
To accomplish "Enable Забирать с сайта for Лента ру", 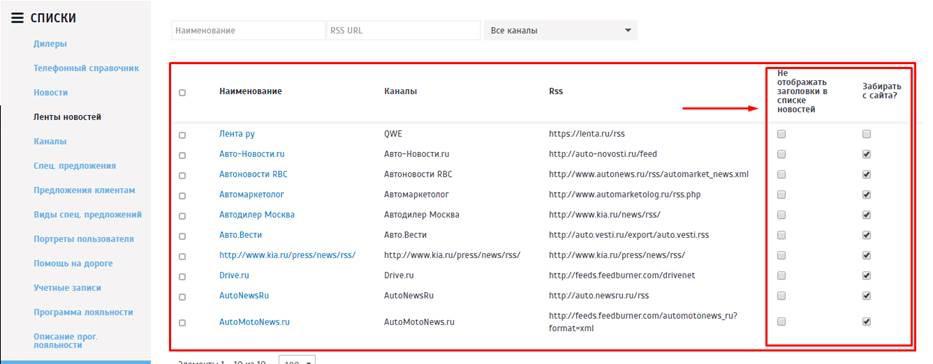I will click(x=866, y=134).
